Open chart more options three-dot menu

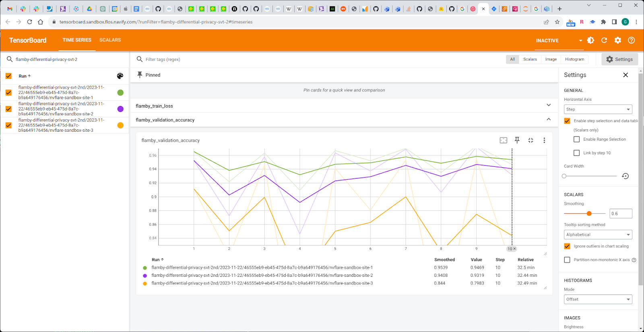[x=544, y=140]
